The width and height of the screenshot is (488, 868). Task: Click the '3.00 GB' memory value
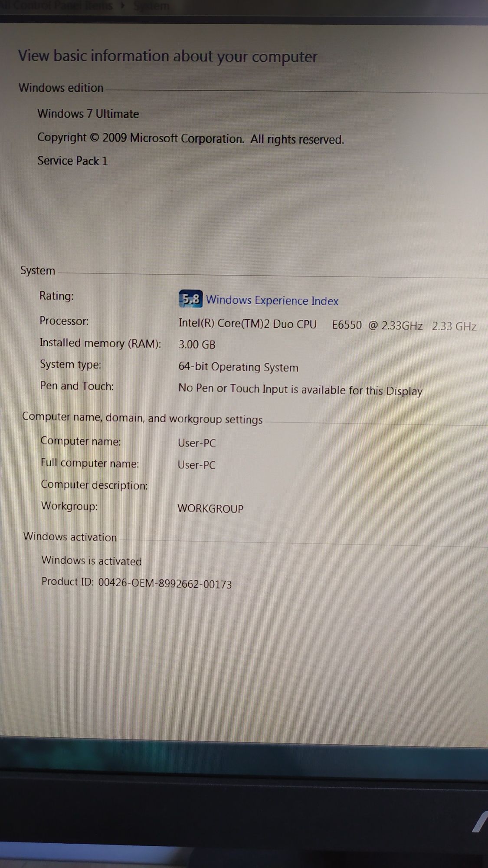tap(197, 345)
